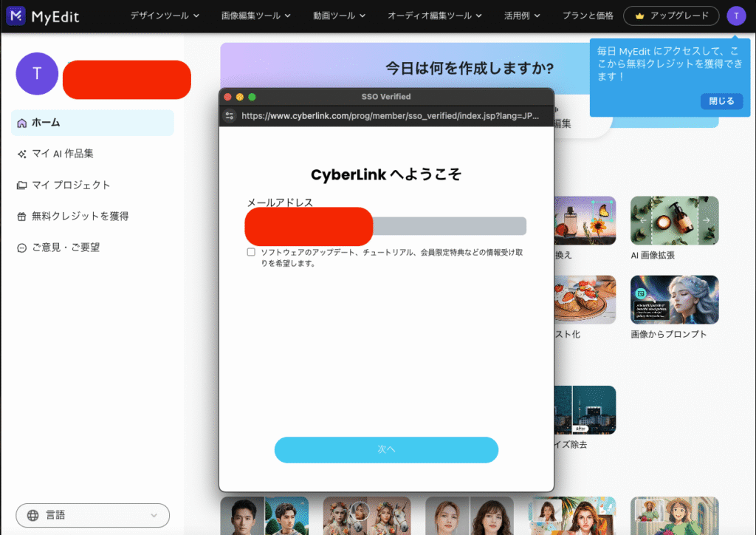Viewport: 756px width, 535px height.
Task: Minimize the SSO Verified window
Action: point(240,97)
